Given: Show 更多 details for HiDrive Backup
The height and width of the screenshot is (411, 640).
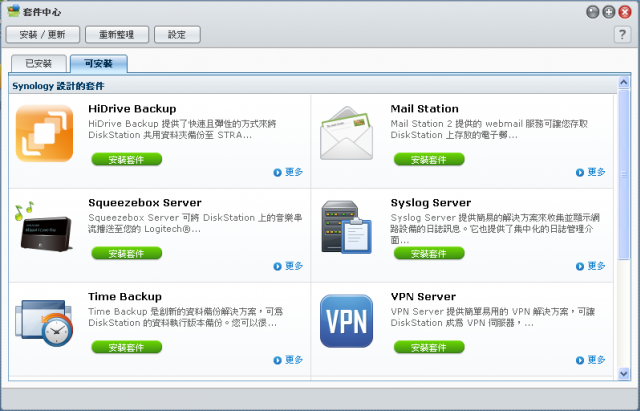Looking at the screenshot, I should point(288,172).
